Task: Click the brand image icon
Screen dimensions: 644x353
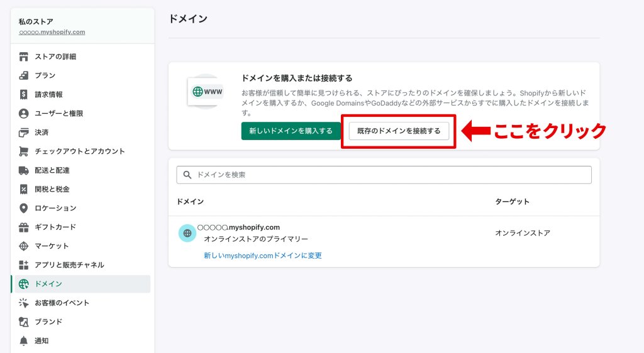Action: click(x=24, y=322)
